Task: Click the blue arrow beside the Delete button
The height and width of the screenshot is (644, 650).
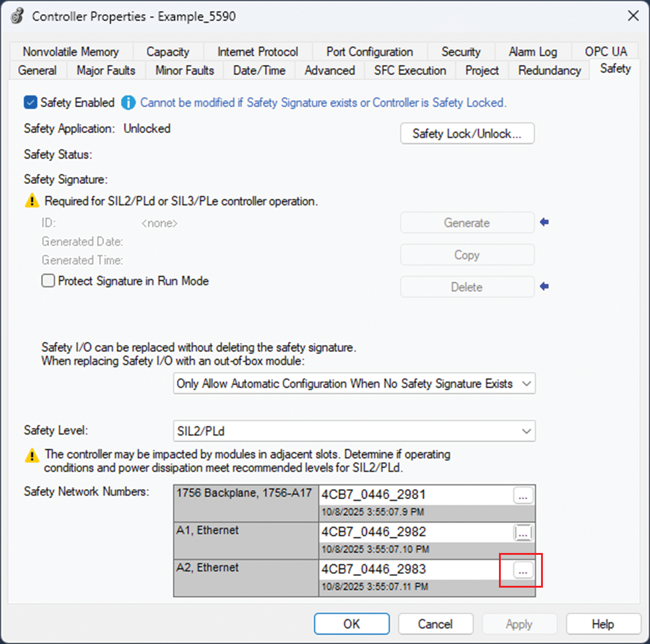Action: tap(544, 287)
